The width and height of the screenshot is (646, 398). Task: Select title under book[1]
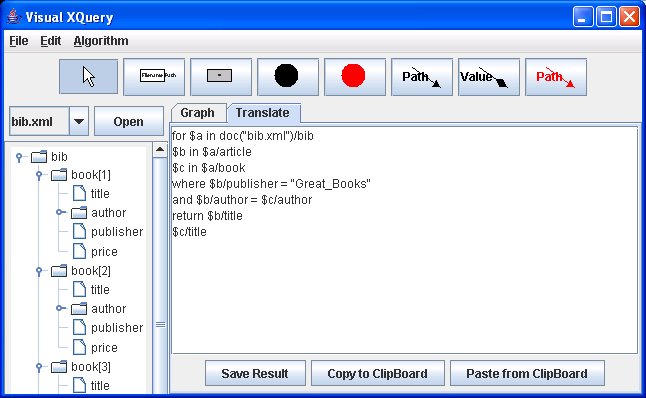click(91, 193)
